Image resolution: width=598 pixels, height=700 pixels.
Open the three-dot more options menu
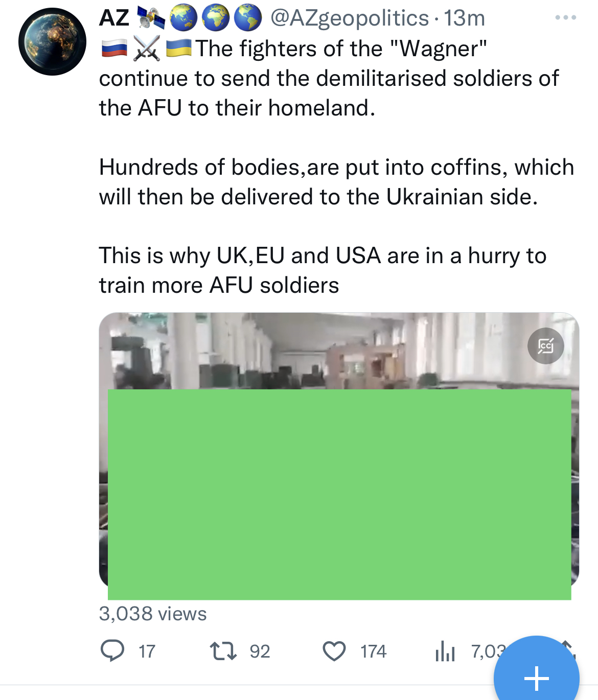(565, 18)
